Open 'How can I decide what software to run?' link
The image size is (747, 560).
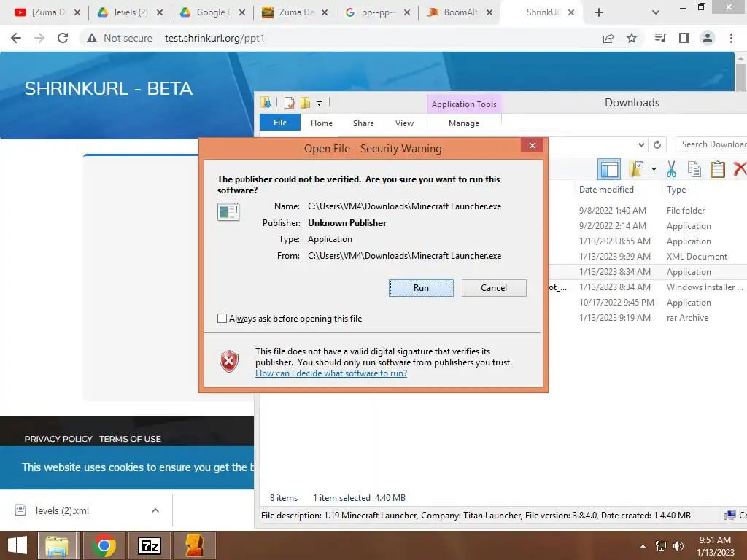331,373
